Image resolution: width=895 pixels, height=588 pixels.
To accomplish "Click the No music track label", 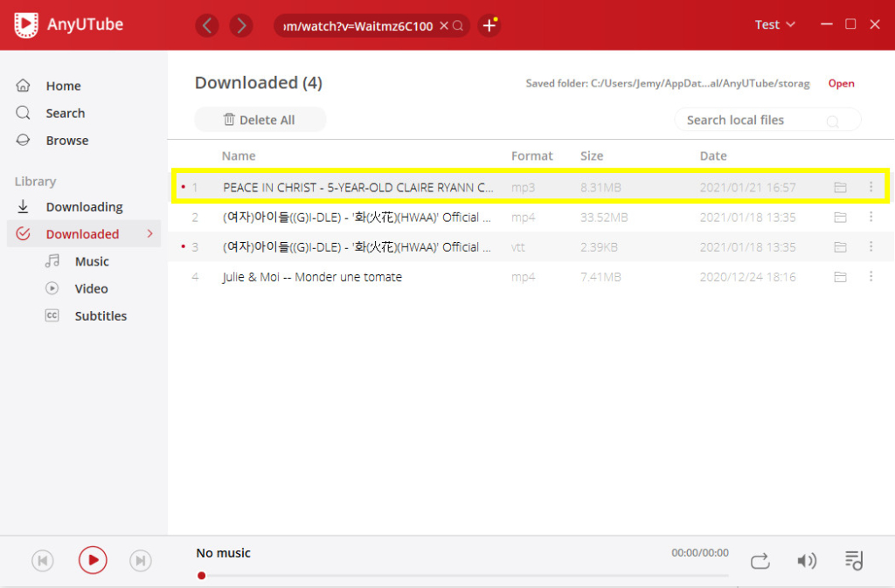I will click(223, 553).
